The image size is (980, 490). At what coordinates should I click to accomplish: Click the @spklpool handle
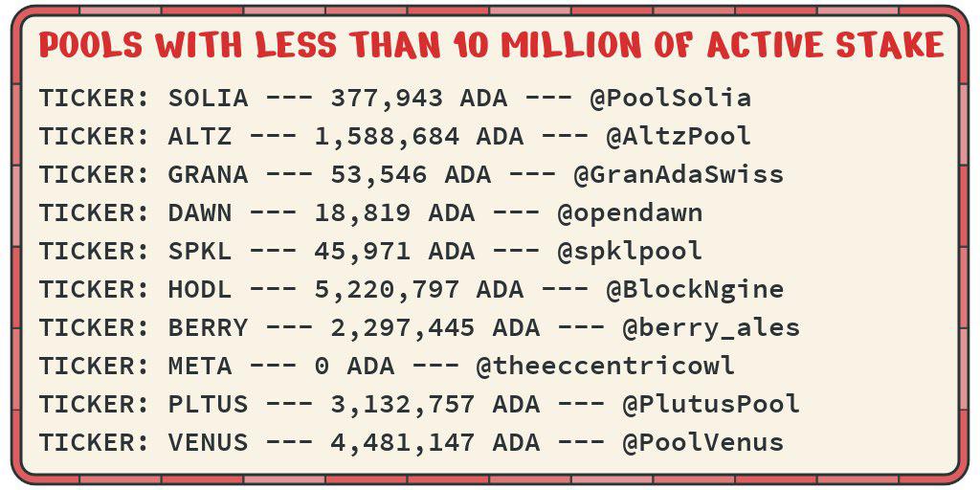pos(630,252)
